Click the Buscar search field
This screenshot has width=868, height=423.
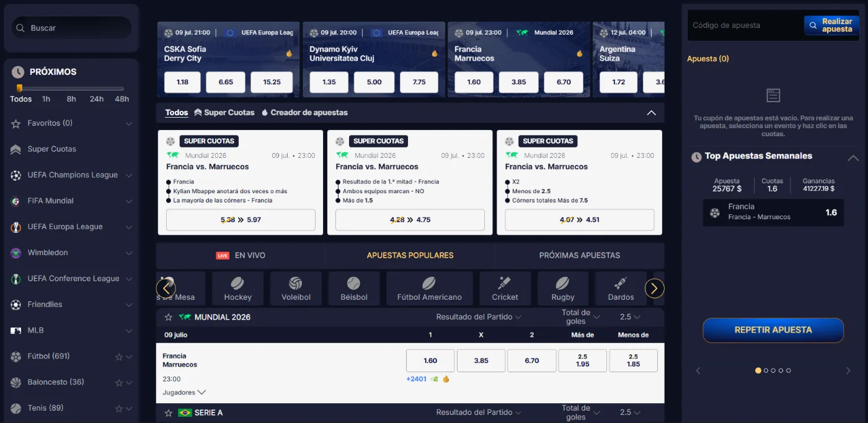(71, 28)
